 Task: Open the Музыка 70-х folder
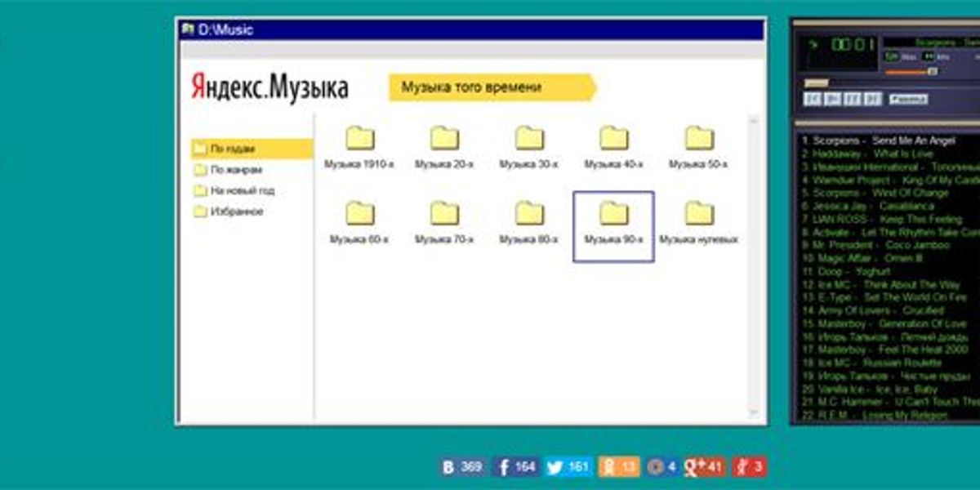pos(444,223)
